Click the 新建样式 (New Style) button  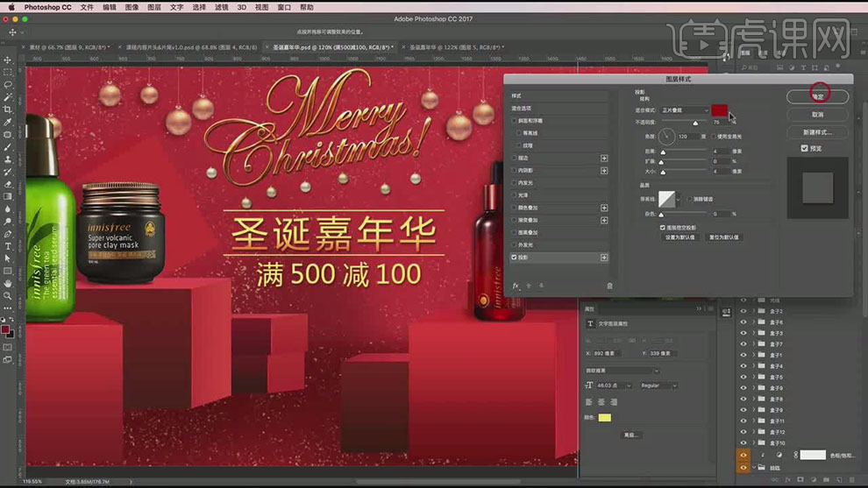(818, 132)
